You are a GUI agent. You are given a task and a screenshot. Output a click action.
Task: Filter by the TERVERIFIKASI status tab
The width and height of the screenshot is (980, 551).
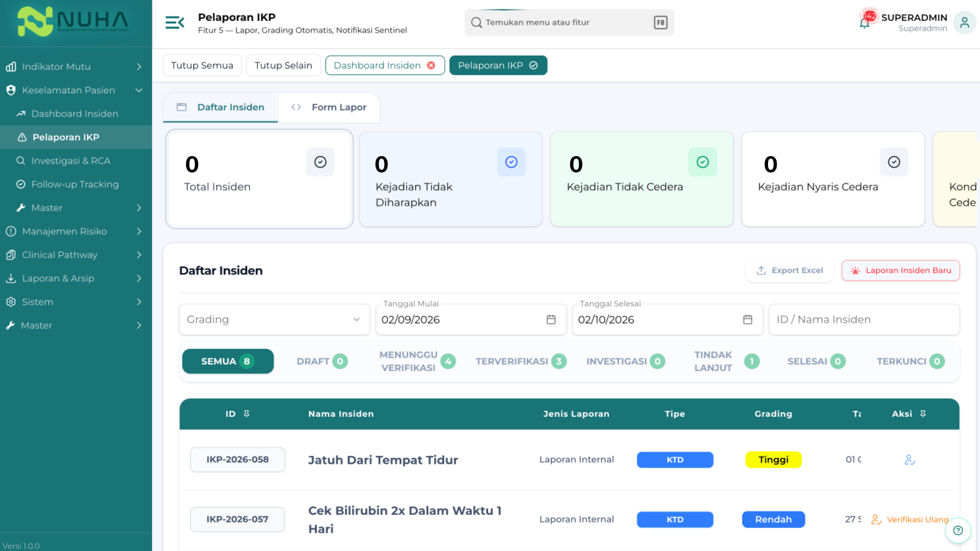(x=521, y=361)
